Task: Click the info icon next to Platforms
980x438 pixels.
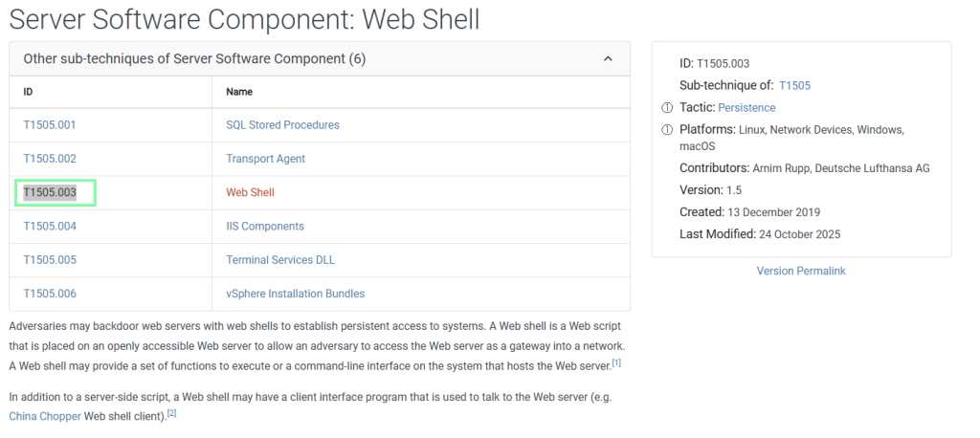Action: [x=667, y=130]
